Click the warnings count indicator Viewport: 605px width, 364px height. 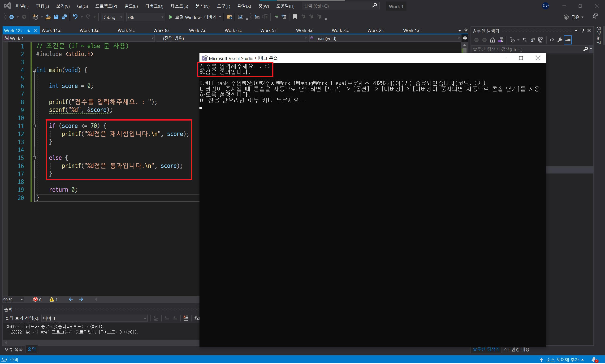pyautogui.click(x=53, y=299)
